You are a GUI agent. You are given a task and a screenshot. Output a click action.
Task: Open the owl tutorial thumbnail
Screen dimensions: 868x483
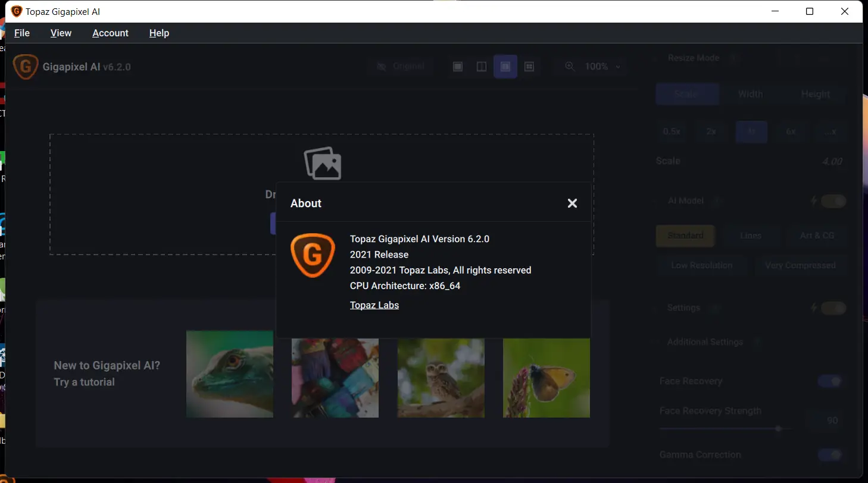coord(441,378)
